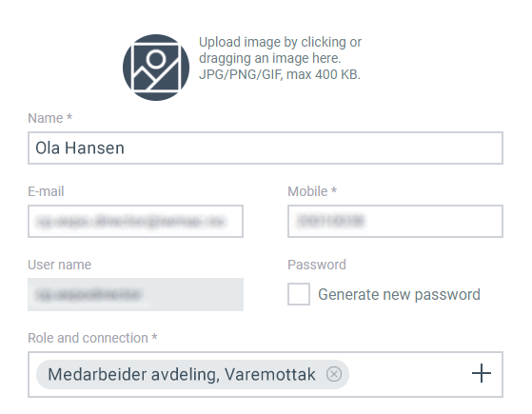532x414 pixels.
Task: Add a new role with the plus icon
Action: coord(482,373)
